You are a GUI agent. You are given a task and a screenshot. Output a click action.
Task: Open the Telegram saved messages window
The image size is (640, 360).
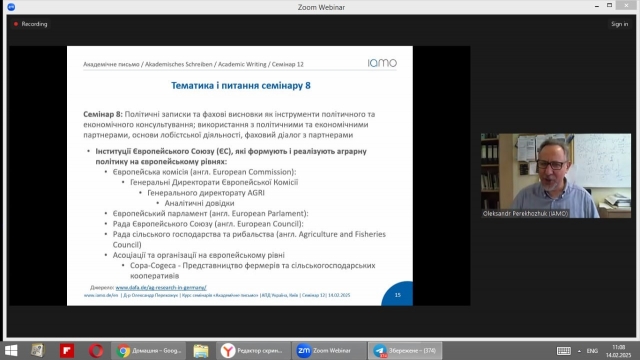click(405, 351)
